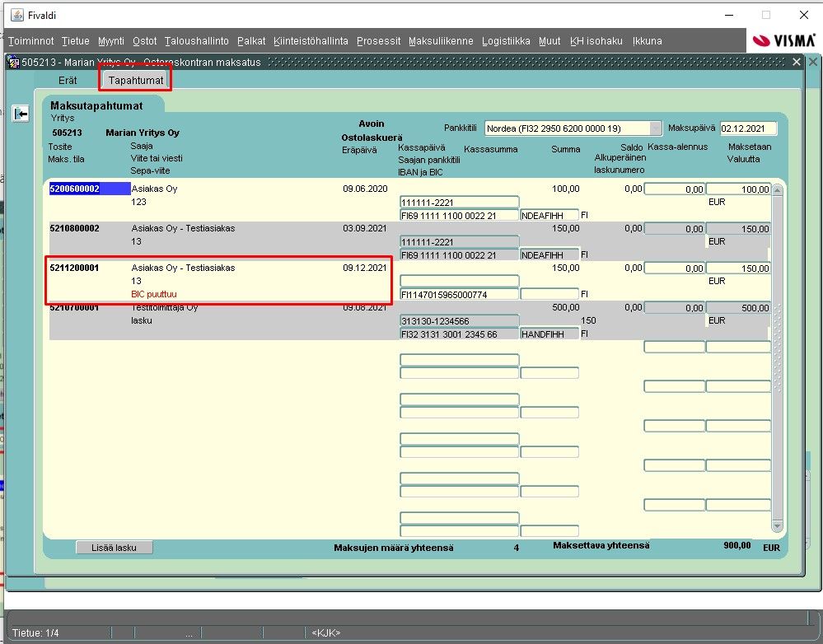Screen dimensions: 823x644
Task: Click status bar indicator <KJK>
Action: (x=326, y=633)
